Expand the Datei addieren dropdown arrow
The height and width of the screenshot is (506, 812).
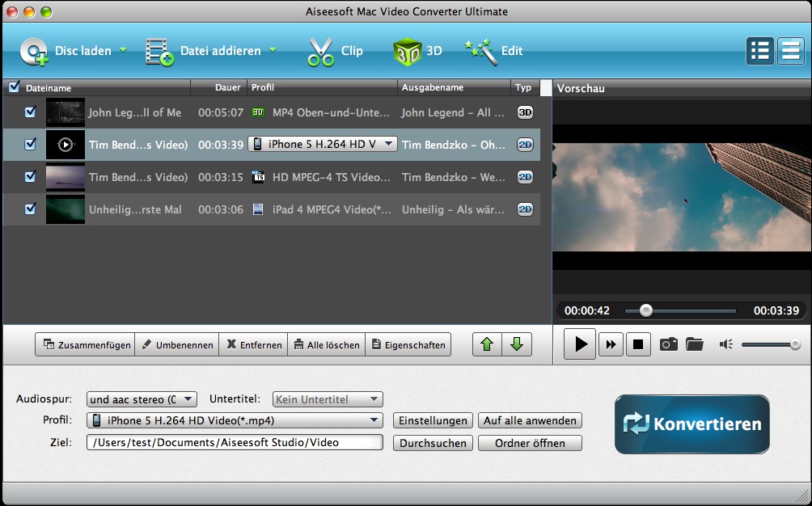[273, 50]
